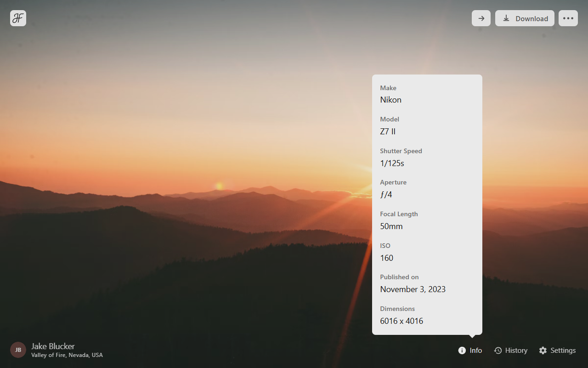Select the Dimensions value "6016 x 4016"
This screenshot has width=588, height=368.
tap(401, 321)
